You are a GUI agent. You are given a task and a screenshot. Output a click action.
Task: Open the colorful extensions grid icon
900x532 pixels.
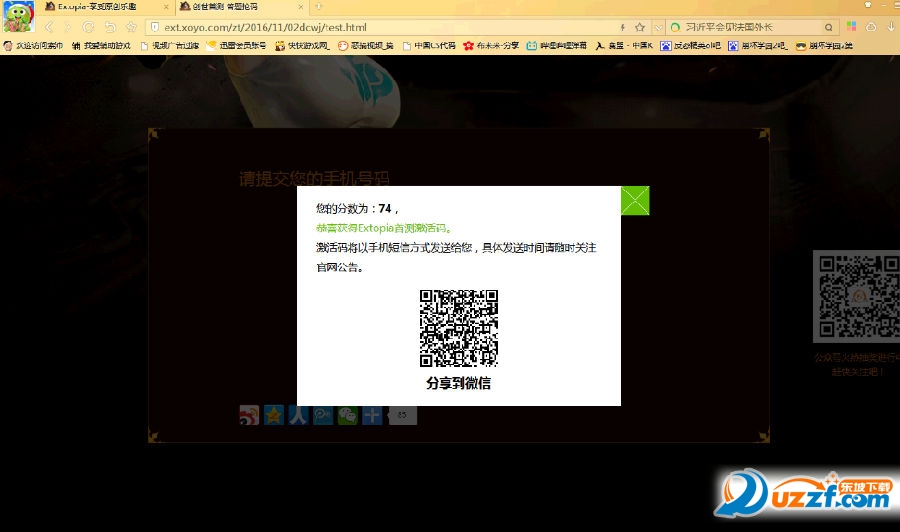(851, 27)
